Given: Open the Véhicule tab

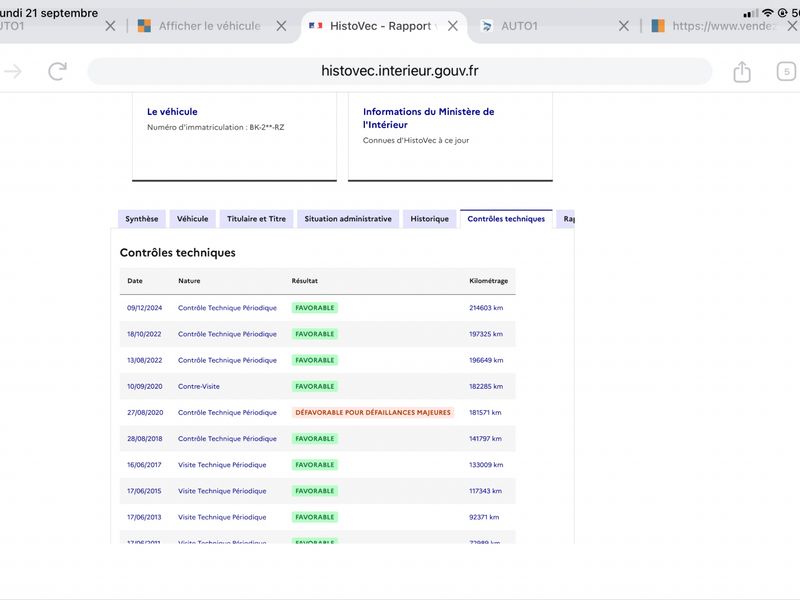Looking at the screenshot, I should click(192, 219).
